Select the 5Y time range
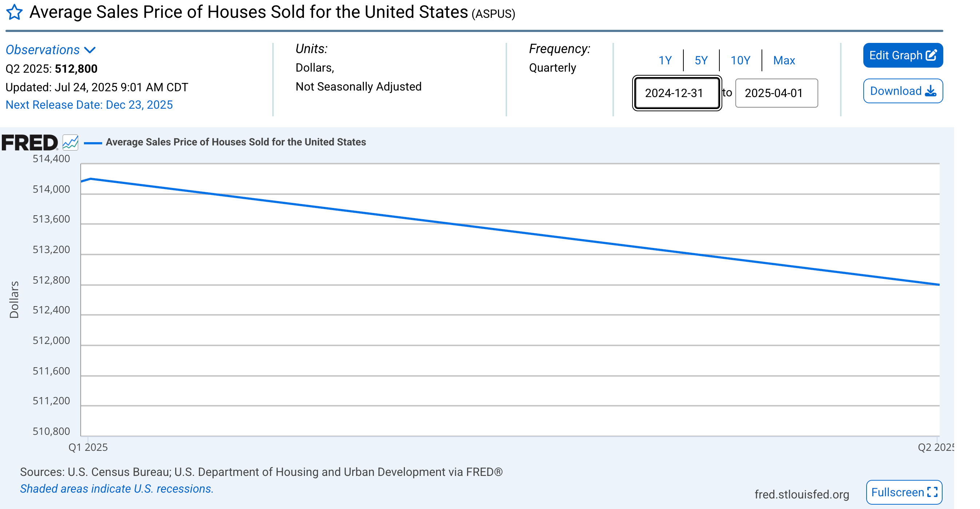 pyautogui.click(x=701, y=60)
